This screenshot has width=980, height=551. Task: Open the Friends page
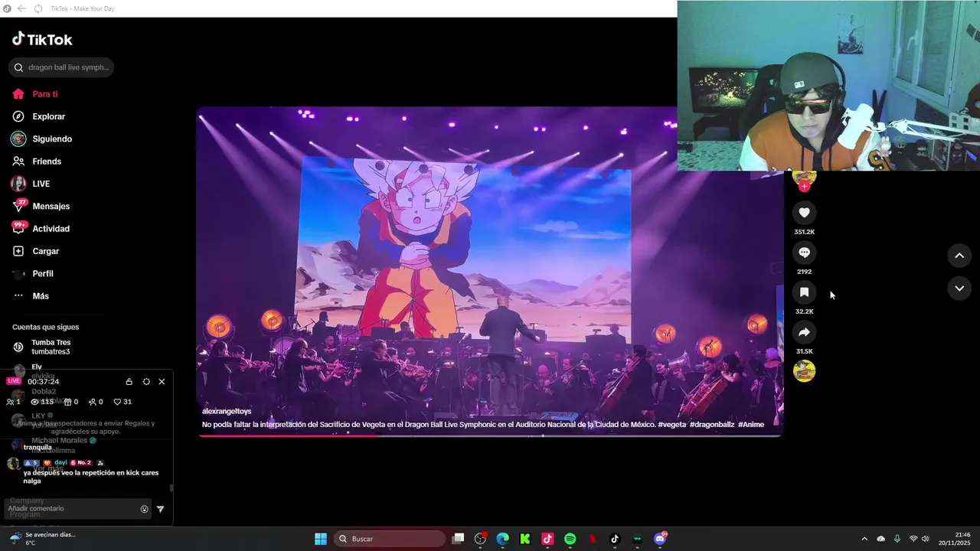37,161
